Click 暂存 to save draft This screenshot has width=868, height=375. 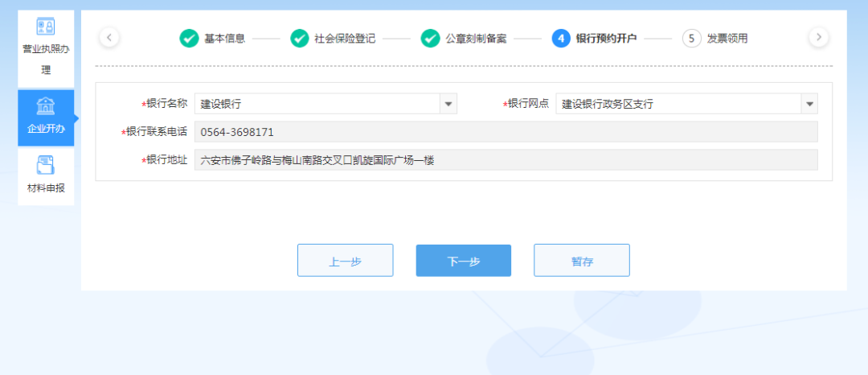click(x=582, y=261)
